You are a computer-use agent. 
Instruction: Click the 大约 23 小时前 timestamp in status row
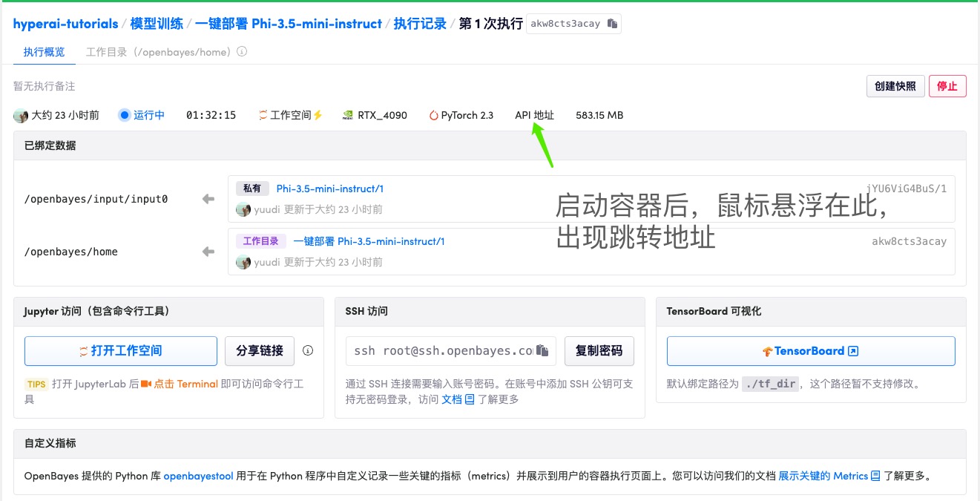tap(65, 115)
